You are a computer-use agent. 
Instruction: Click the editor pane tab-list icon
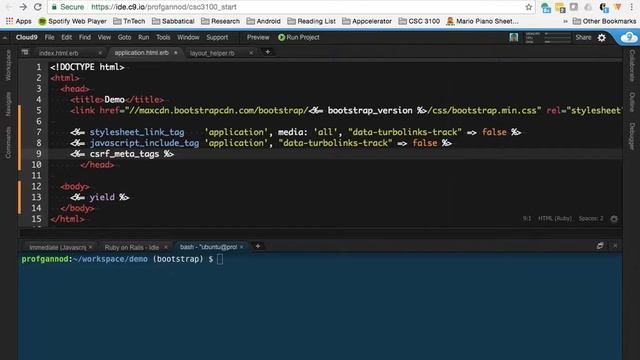click(x=25, y=52)
